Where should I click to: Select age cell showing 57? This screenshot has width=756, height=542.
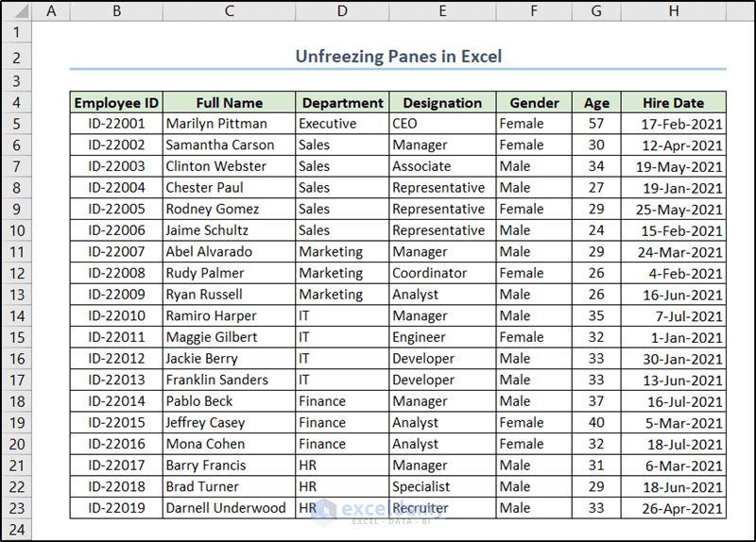point(595,124)
